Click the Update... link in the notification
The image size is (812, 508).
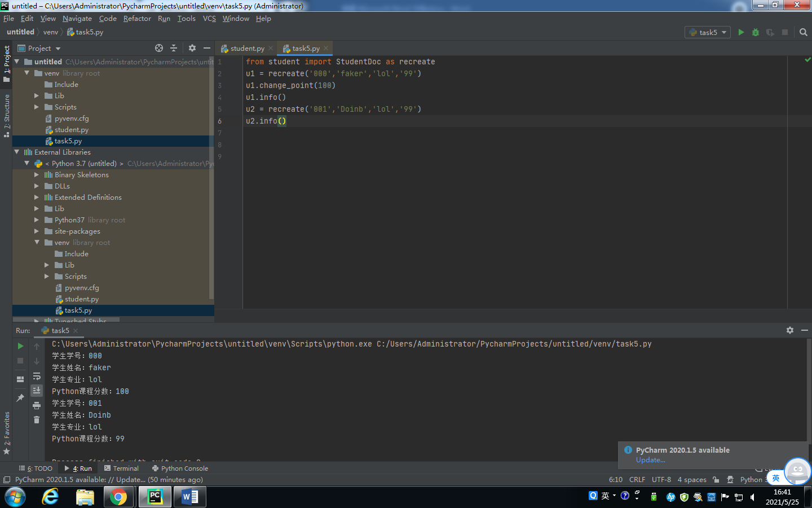(650, 460)
